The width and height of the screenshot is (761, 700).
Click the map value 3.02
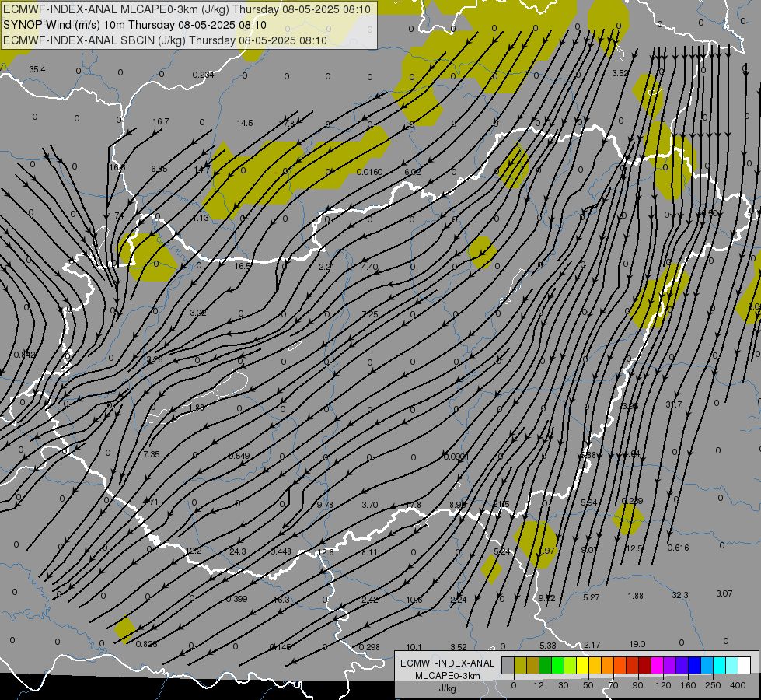click(x=198, y=313)
